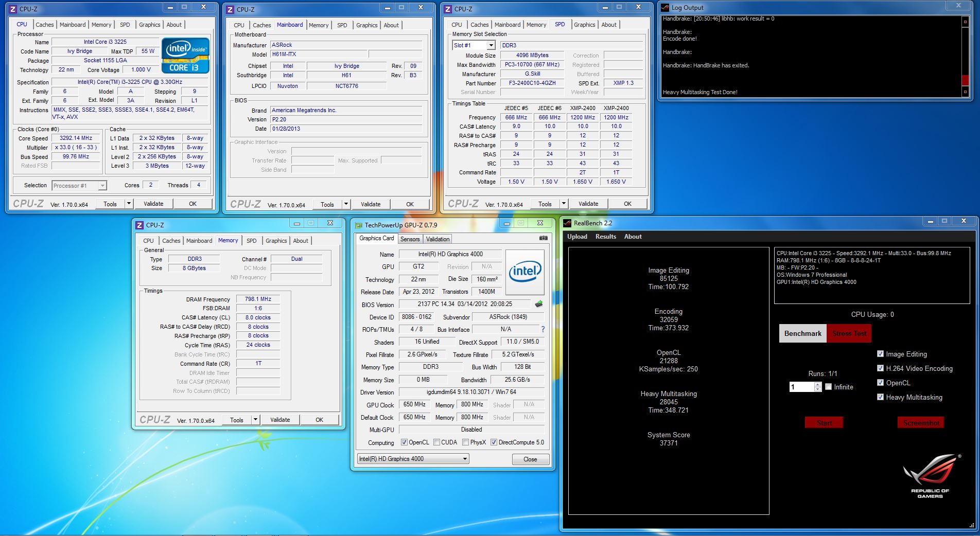
Task: Toggle the Heavy Multitasking checkbox
Action: (880, 397)
